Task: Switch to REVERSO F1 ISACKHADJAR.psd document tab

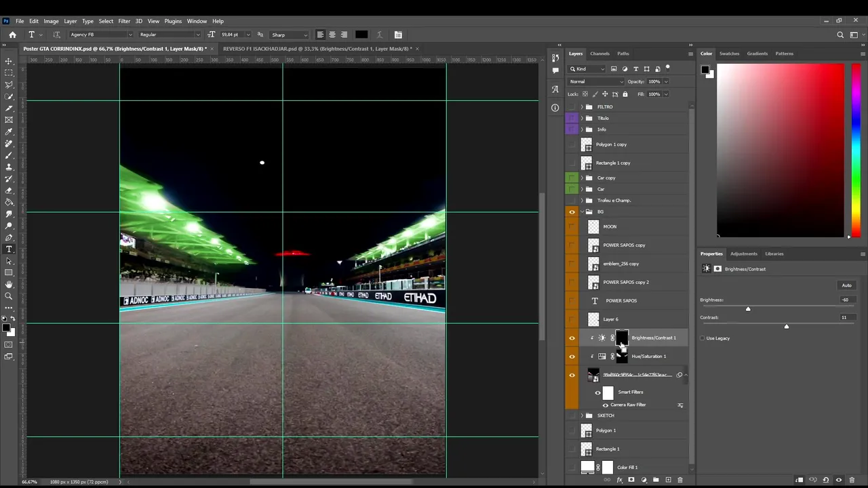Action: [317, 49]
